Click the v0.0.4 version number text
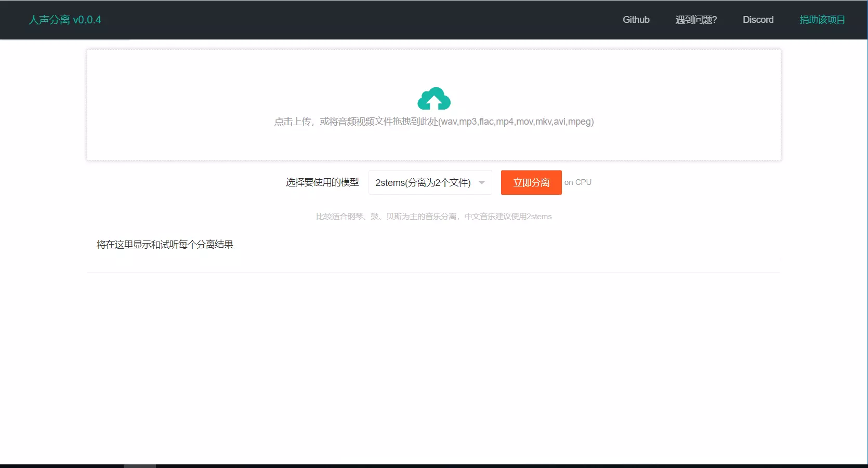 (x=87, y=20)
